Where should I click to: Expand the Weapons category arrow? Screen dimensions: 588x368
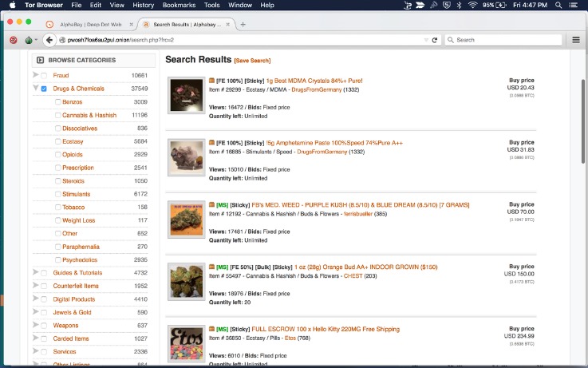click(x=36, y=324)
